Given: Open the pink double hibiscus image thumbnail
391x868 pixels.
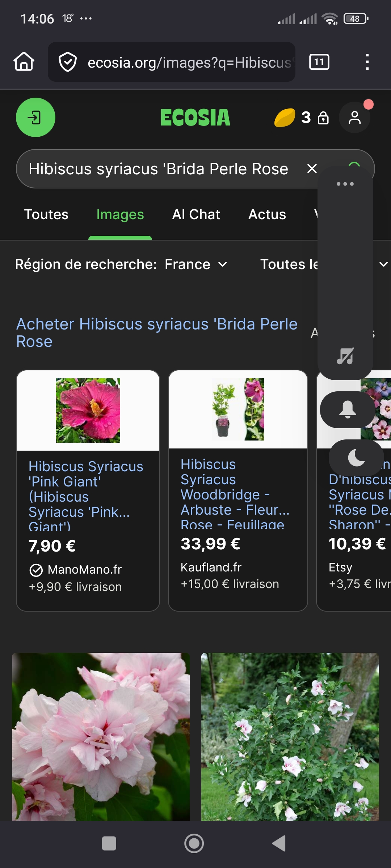Looking at the screenshot, I should tap(101, 736).
